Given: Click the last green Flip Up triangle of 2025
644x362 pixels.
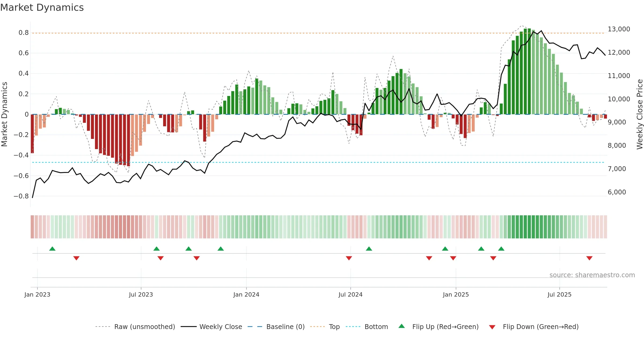Looking at the screenshot, I should point(501,249).
